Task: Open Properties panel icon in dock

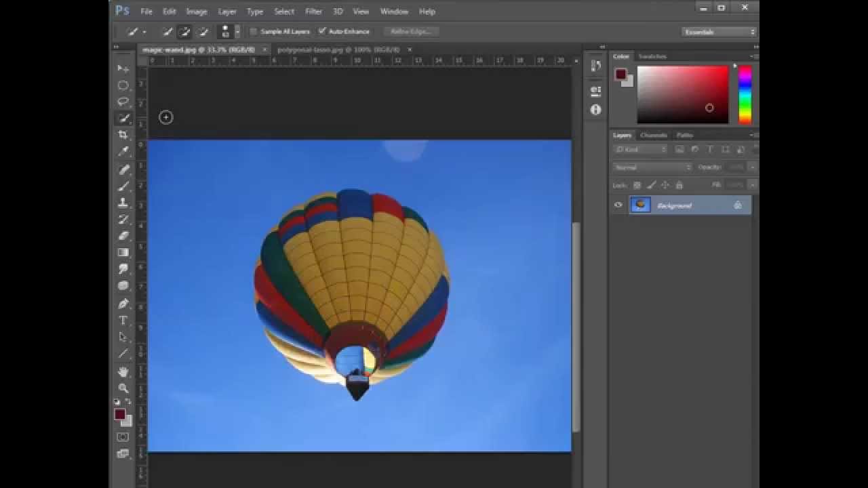Action: pyautogui.click(x=595, y=91)
